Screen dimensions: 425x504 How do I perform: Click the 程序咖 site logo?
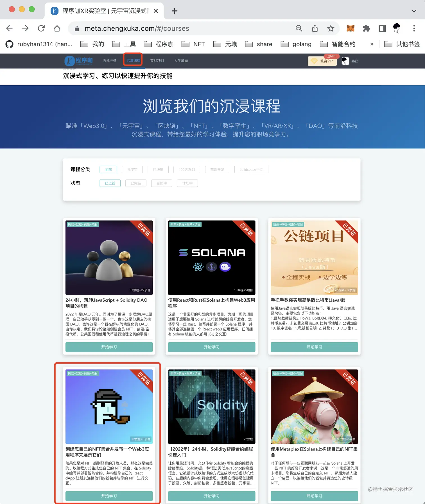tap(78, 61)
